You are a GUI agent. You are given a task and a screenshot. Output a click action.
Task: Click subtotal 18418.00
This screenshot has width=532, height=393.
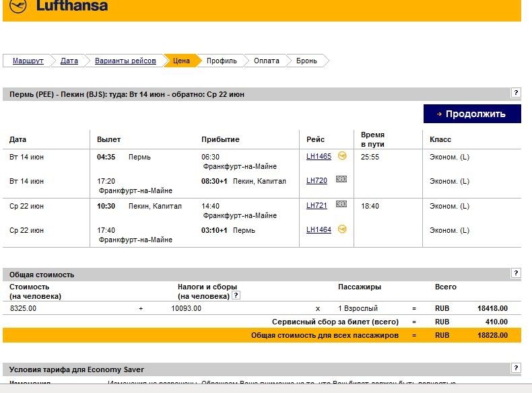pyautogui.click(x=492, y=308)
